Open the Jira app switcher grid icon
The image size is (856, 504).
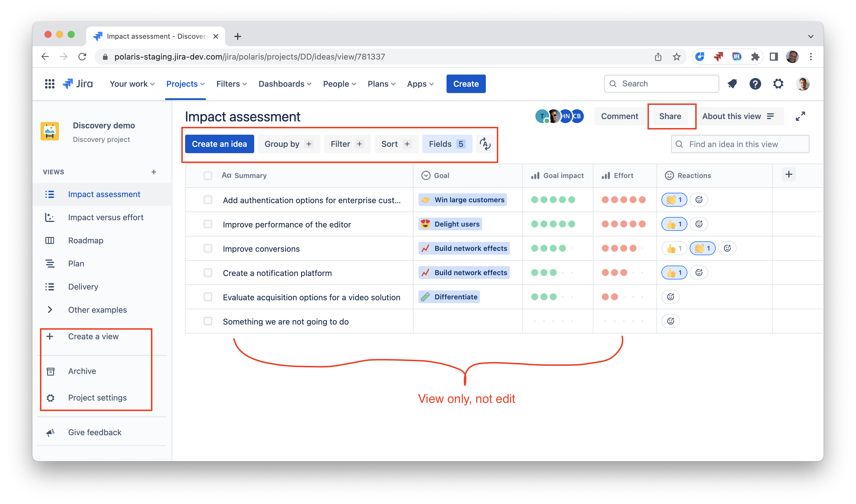pos(49,84)
